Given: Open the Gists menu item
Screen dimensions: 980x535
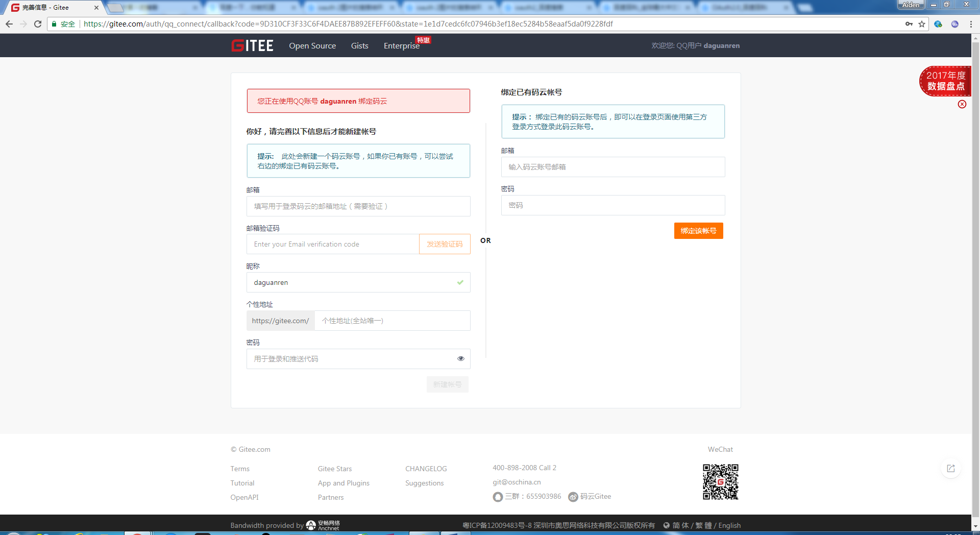Looking at the screenshot, I should click(x=360, y=46).
